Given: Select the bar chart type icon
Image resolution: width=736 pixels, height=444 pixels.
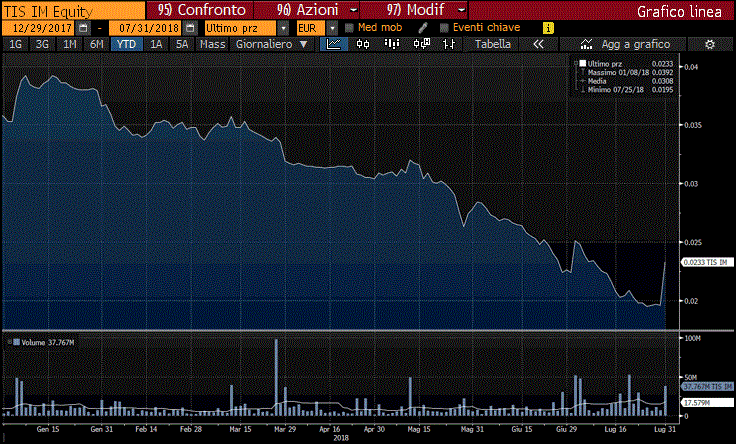Looking at the screenshot, I should (391, 44).
